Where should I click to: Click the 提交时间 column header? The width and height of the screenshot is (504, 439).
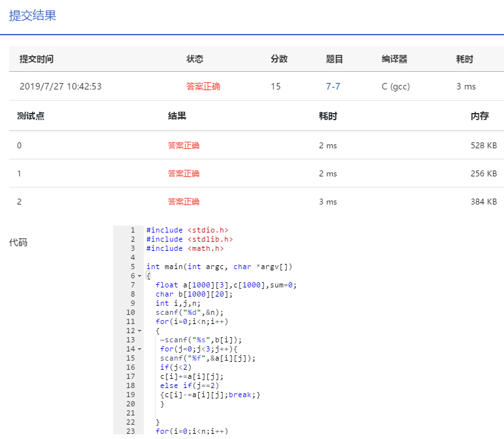[x=37, y=59]
